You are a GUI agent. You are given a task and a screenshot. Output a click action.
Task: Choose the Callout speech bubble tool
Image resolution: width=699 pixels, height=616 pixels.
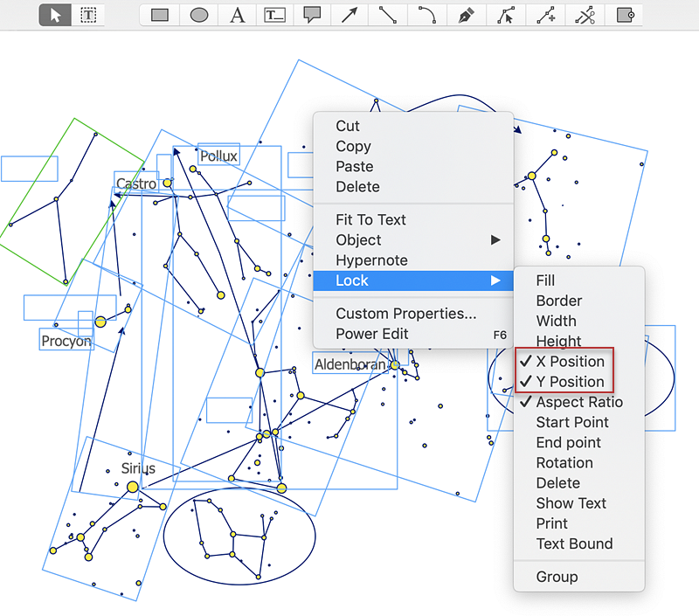313,15
